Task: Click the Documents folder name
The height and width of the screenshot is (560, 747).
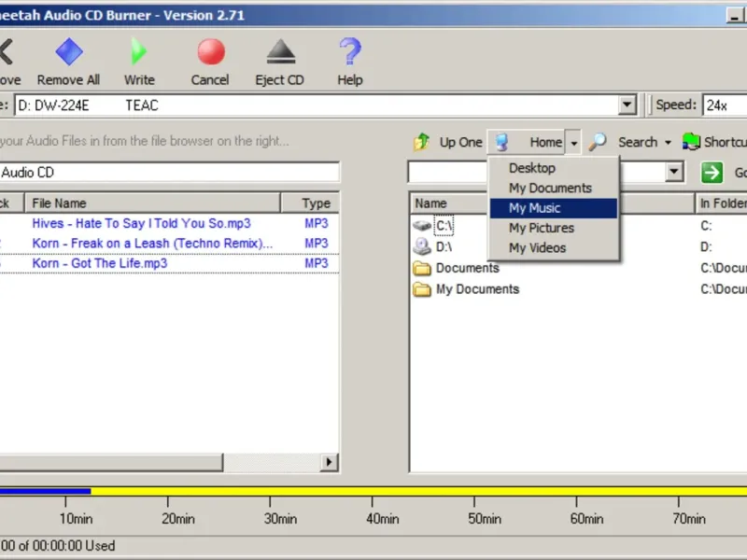Action: point(468,268)
